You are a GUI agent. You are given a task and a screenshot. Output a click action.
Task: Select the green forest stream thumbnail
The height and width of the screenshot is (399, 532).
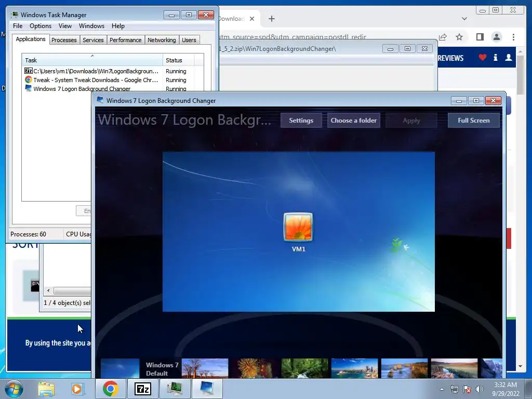pos(304,368)
